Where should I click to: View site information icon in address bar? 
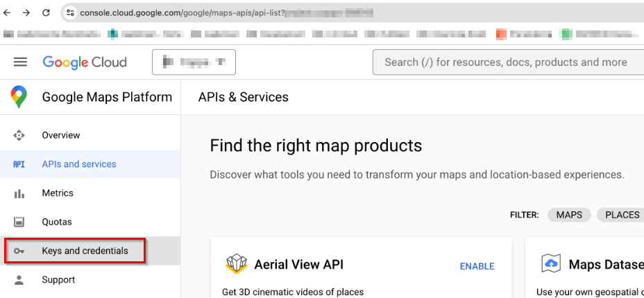[70, 12]
